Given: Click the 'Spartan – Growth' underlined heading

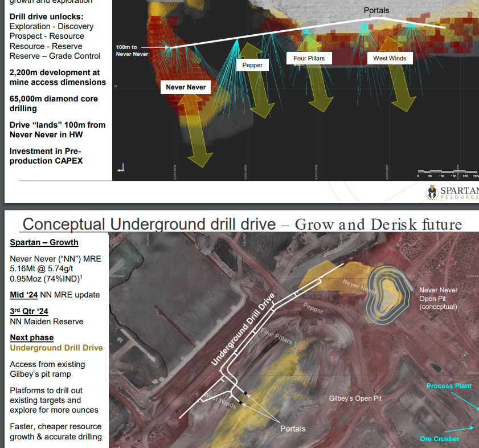Looking at the screenshot, I should point(44,242).
